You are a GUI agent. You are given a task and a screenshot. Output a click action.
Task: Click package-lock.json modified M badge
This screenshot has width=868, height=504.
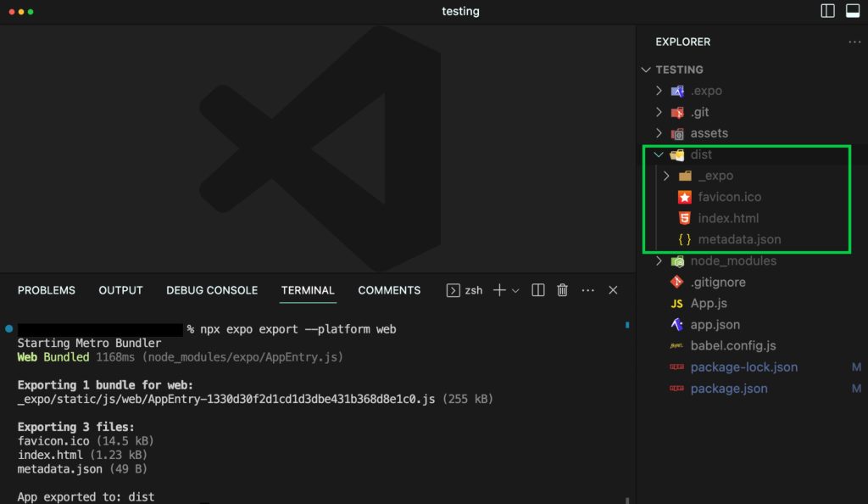(856, 367)
